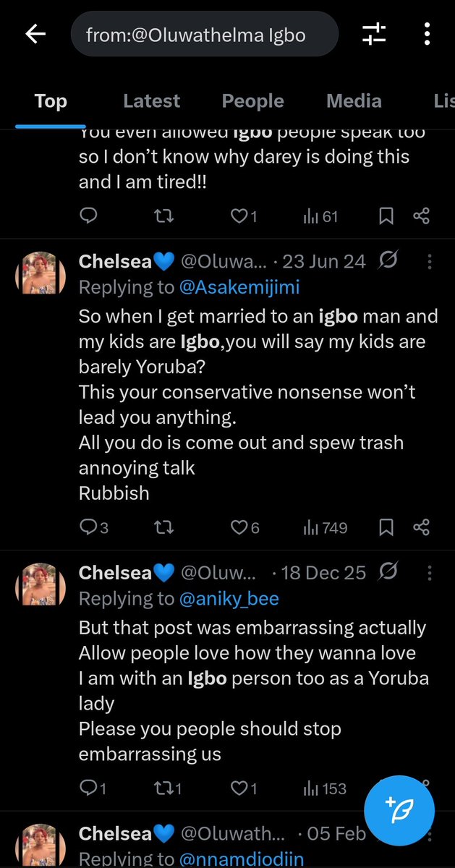View analytics of tweet with 749 views
Screen dimensions: 455x868
coord(326,528)
